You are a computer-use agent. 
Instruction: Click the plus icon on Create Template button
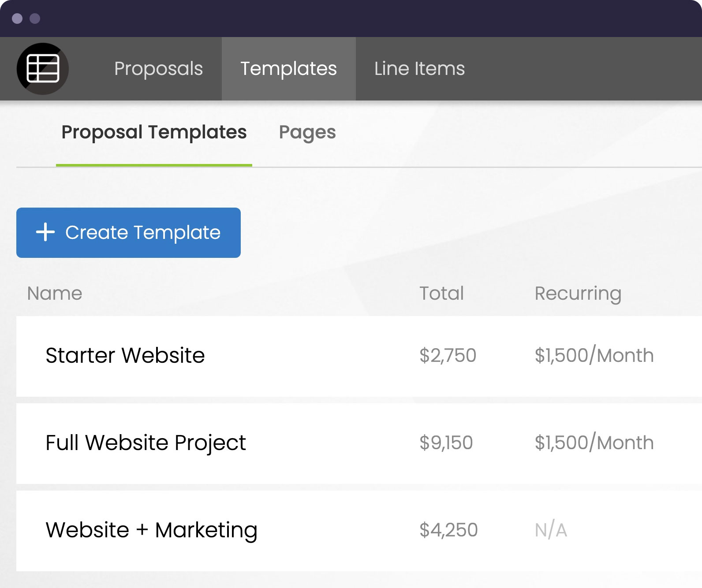click(x=46, y=232)
